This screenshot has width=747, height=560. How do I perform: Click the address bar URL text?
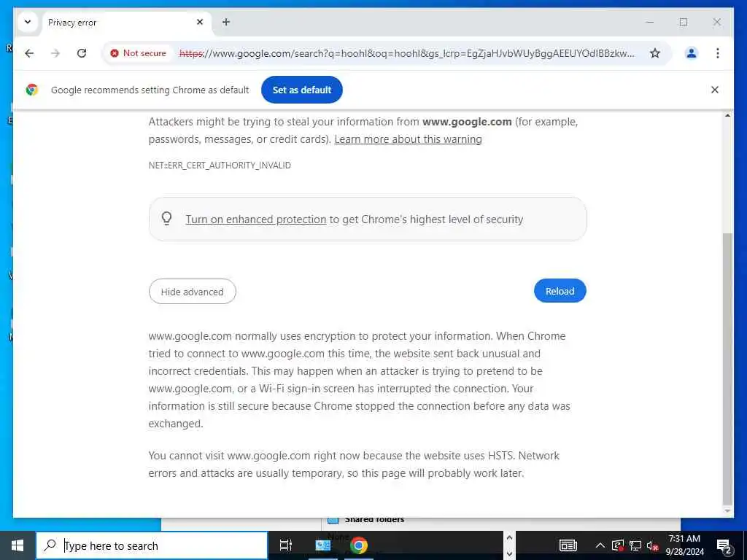(x=407, y=53)
